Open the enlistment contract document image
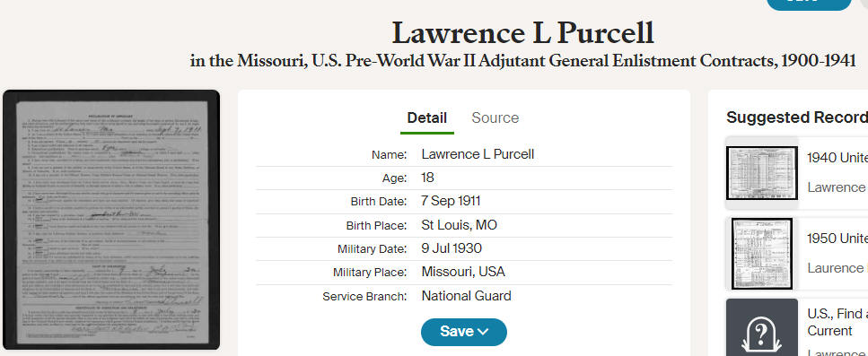 tap(111, 220)
